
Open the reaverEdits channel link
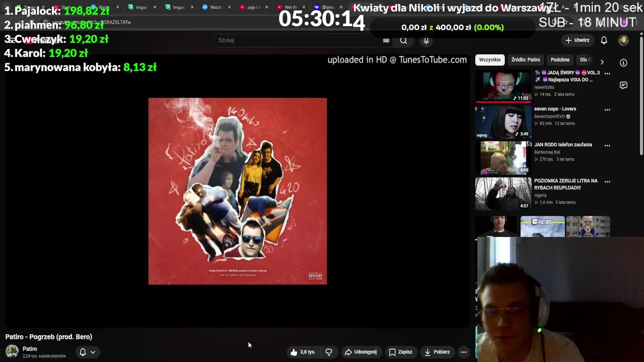[x=544, y=87]
